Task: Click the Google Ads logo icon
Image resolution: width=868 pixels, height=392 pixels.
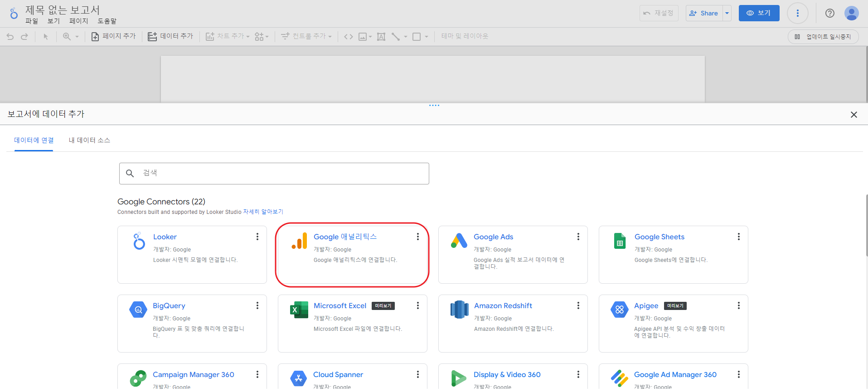Action: tap(459, 241)
